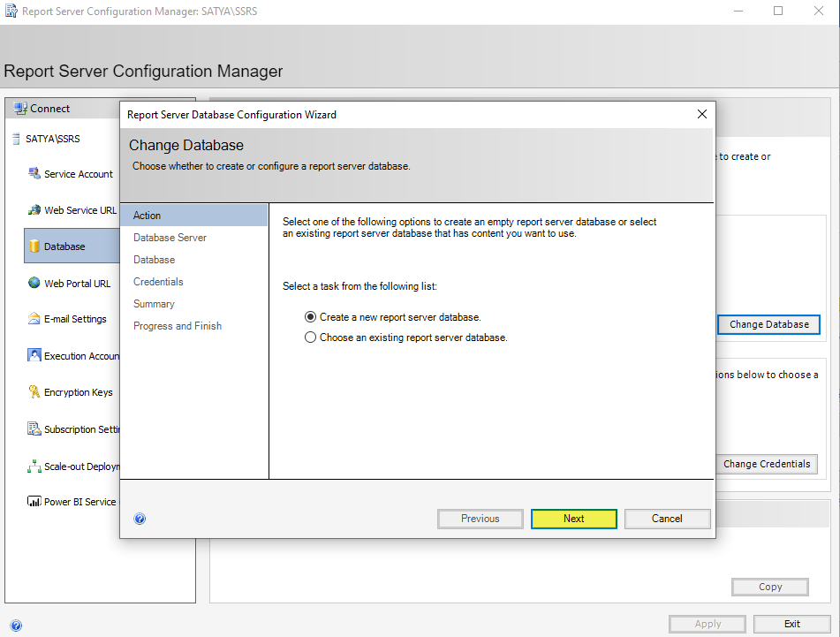Screen dimensions: 840x637
Task: Open the Credentials wizard step
Action: pos(158,282)
